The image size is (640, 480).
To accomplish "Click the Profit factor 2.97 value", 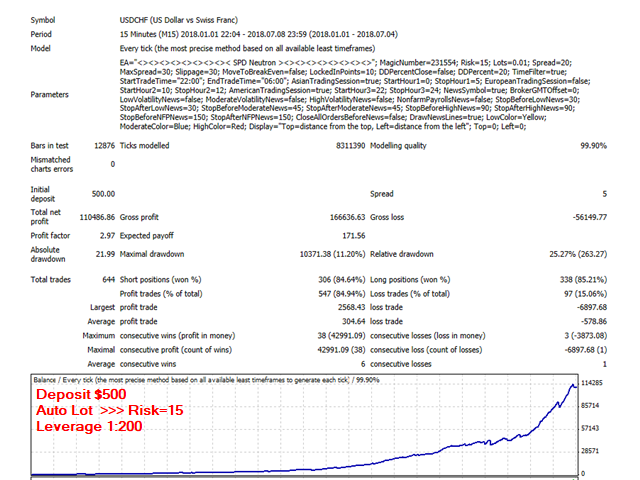I will pyautogui.click(x=107, y=236).
